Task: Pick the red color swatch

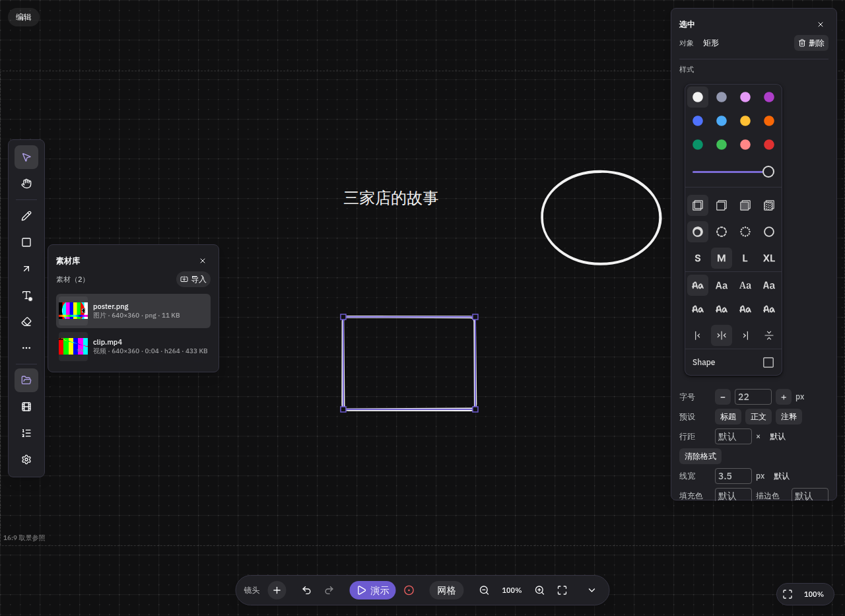Action: [769, 145]
